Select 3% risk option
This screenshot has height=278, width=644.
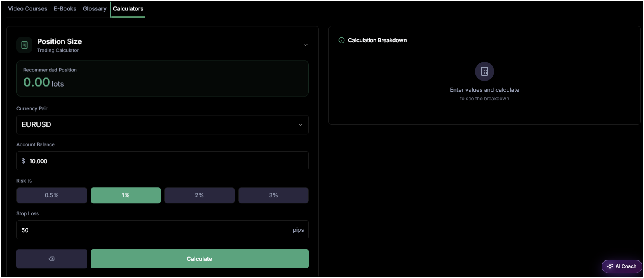click(274, 195)
